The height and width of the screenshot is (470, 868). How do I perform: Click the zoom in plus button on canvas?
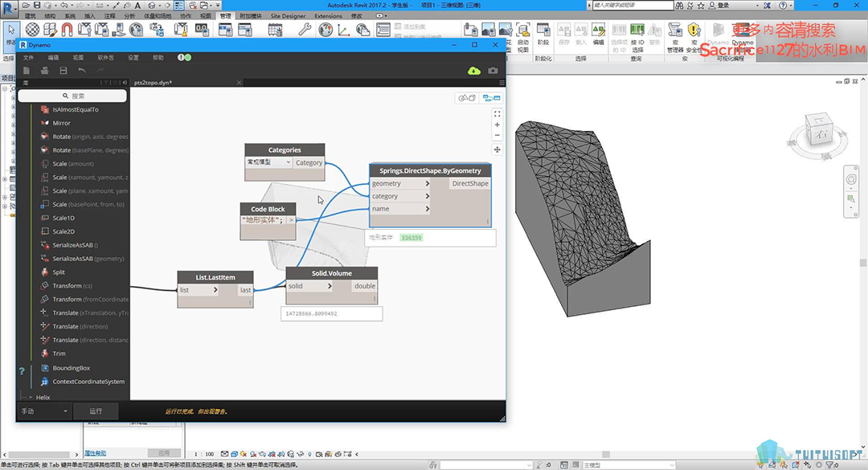(x=497, y=125)
